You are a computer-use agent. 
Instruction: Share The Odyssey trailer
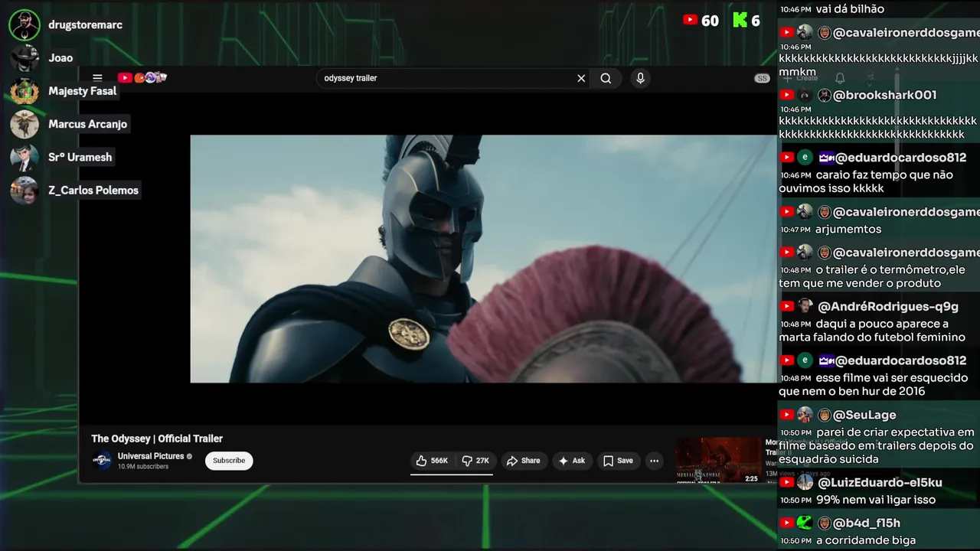(x=524, y=461)
